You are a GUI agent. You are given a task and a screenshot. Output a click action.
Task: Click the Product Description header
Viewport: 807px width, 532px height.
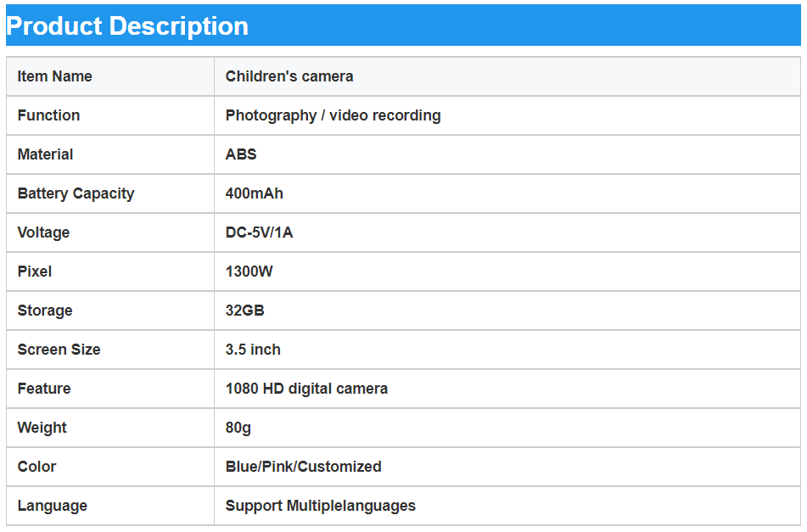(x=127, y=25)
